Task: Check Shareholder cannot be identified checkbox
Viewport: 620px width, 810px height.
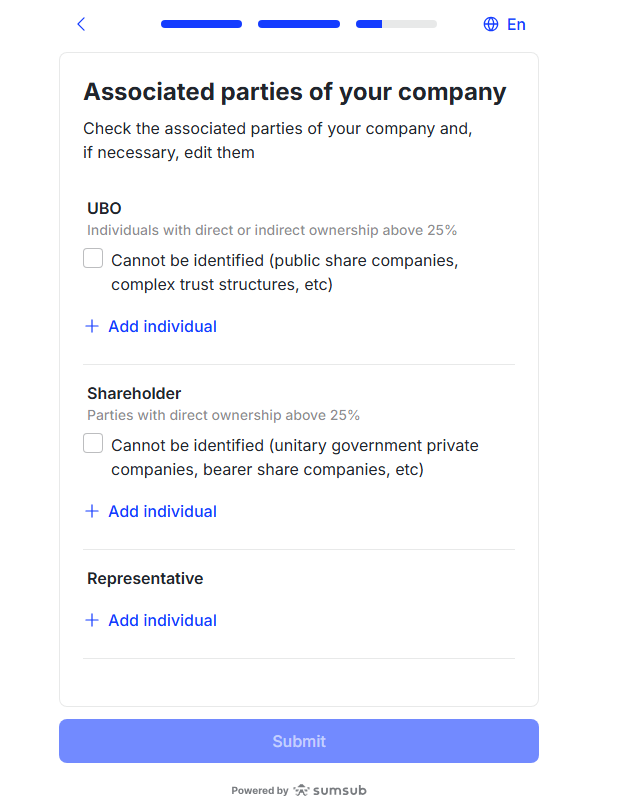Action: tap(93, 444)
